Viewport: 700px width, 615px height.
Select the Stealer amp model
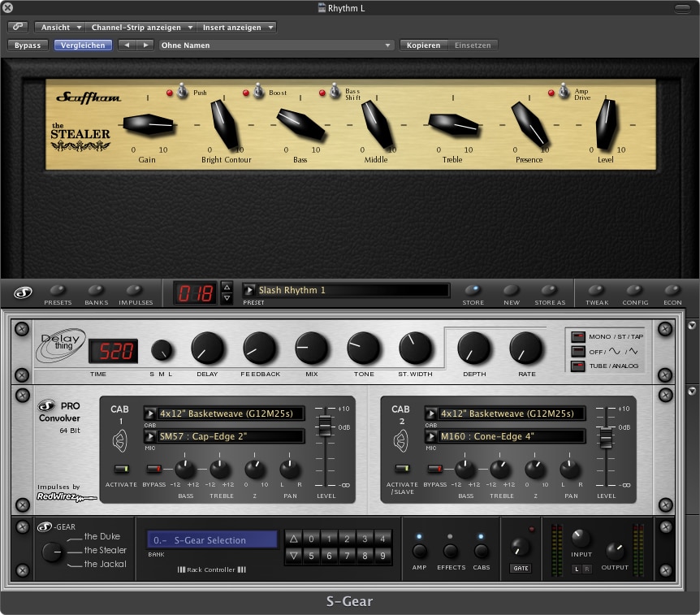click(x=106, y=550)
